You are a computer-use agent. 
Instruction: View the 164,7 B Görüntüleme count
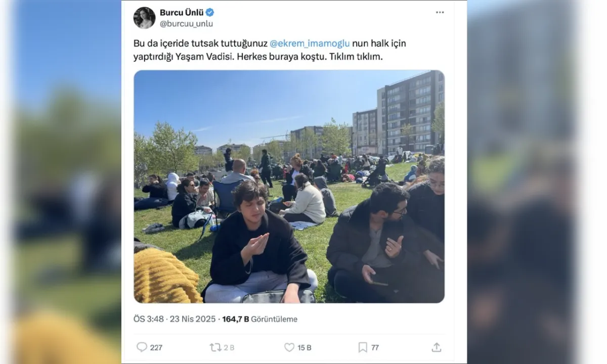point(259,319)
